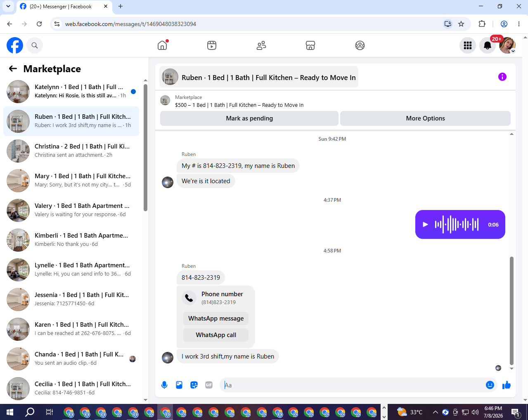Go back using Marketplace back arrow
Viewport: 528px width, 420px height.
coord(13,69)
